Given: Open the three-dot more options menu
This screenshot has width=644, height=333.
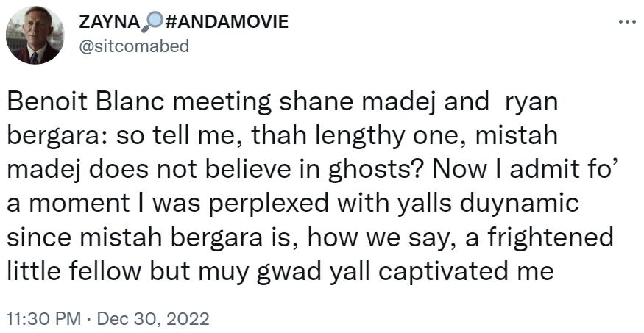Looking at the screenshot, I should point(626,22).
